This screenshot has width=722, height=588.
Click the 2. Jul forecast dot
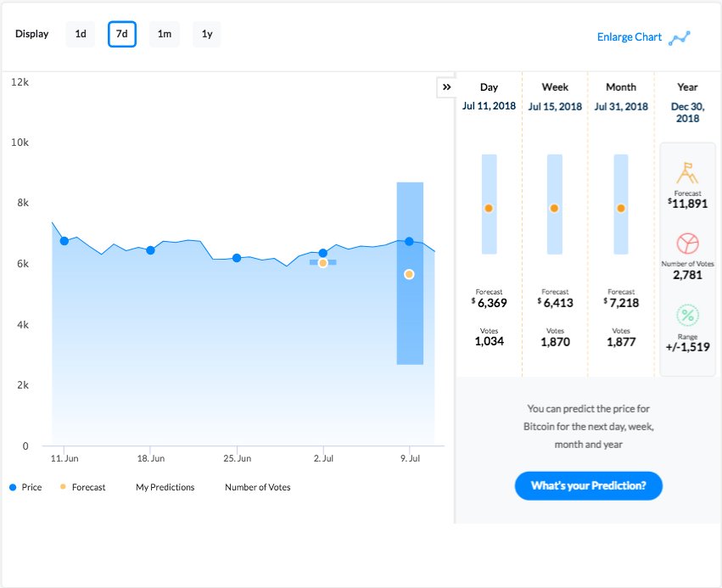point(322,263)
